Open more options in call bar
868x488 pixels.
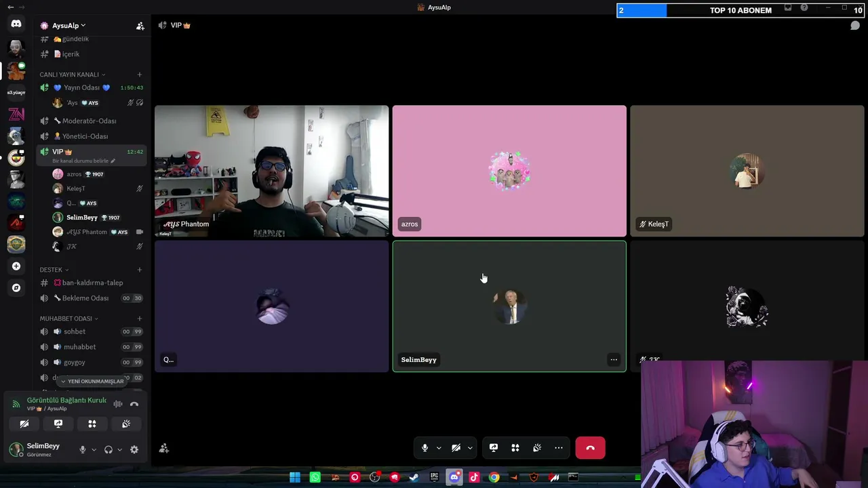[559, 448]
